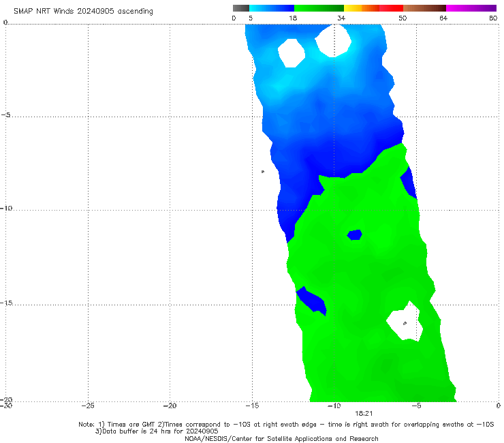Click the elongated blue patch near latitude -15
Image resolution: width=504 pixels, height=443 pixels.
(311, 301)
